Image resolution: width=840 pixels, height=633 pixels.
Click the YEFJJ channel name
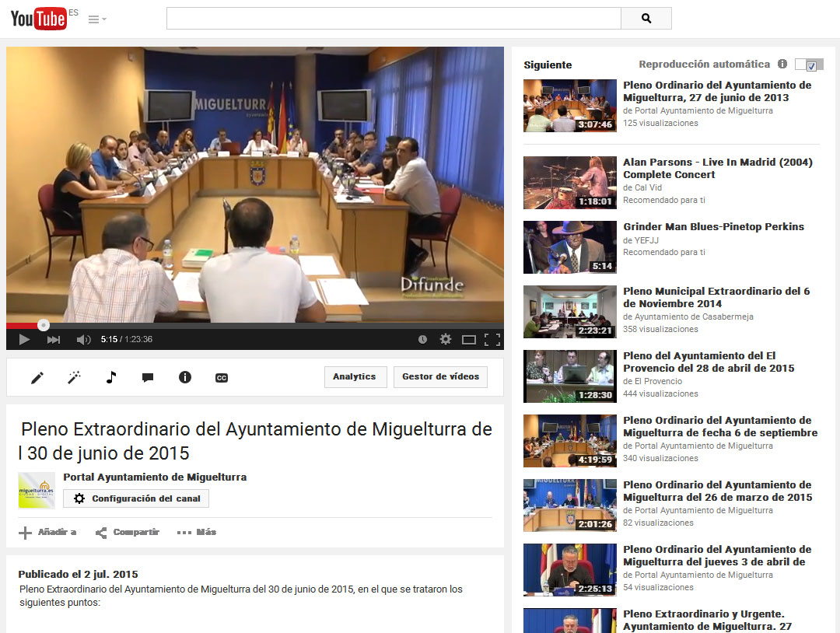646,240
